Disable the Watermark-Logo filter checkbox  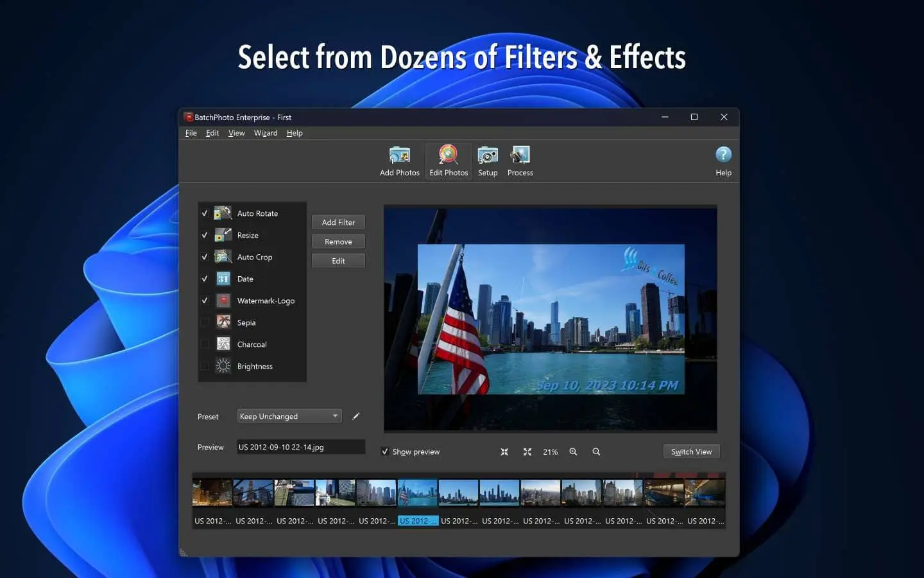click(x=205, y=301)
